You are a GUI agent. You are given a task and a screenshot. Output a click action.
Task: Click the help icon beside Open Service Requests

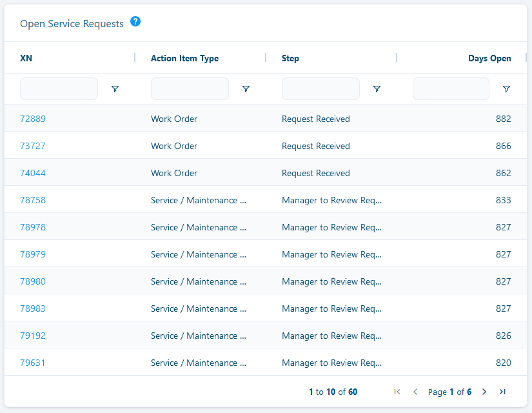pos(135,22)
